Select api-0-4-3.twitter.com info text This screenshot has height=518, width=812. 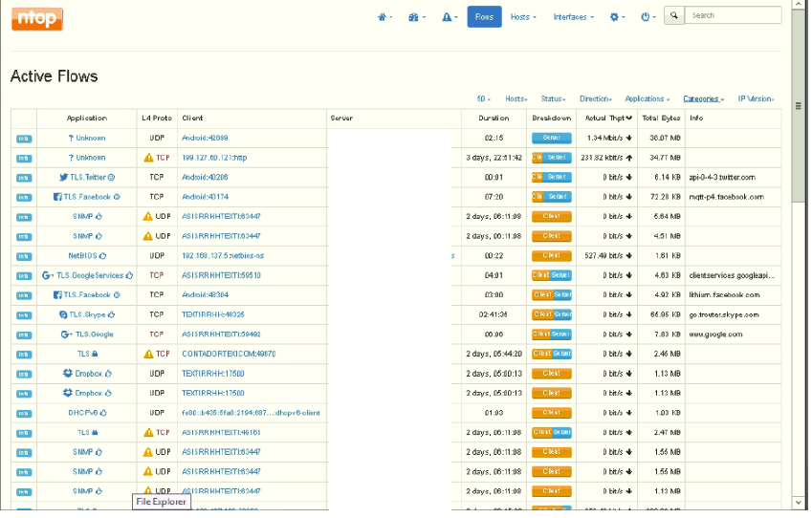(x=722, y=178)
